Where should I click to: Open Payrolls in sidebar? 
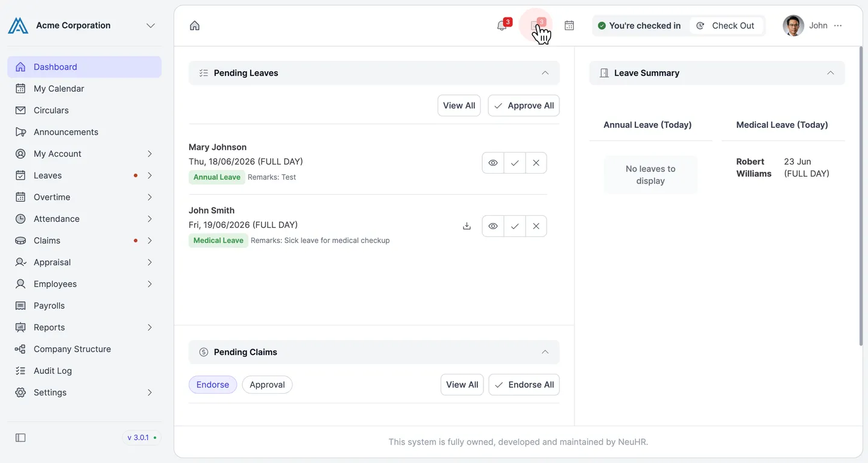(84, 306)
